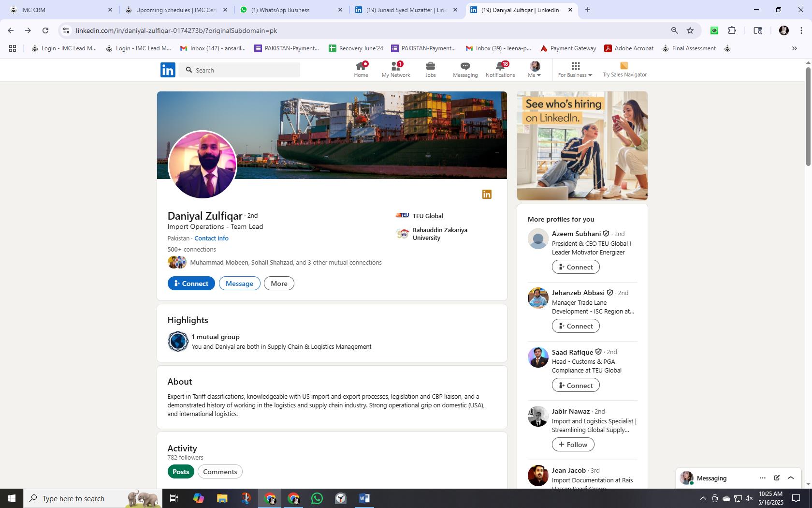Show more bookmarks chevron
Viewport: 812px width, 508px height.
(794, 48)
